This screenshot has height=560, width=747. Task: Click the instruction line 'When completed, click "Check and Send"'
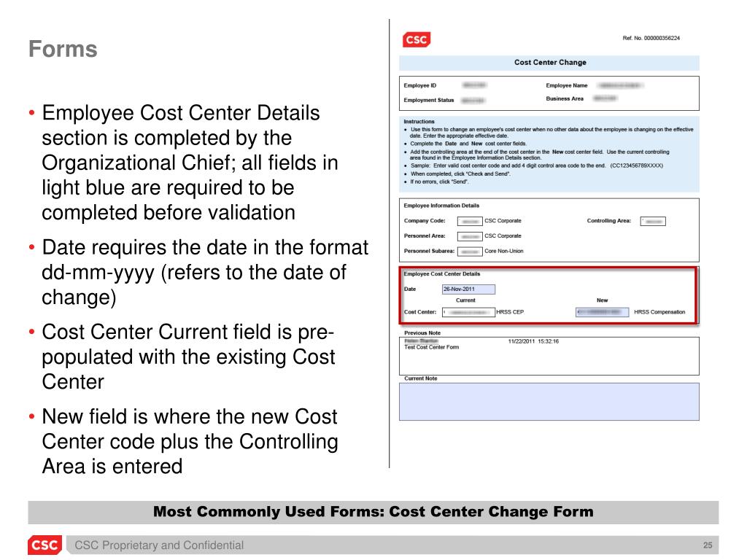tap(460, 174)
